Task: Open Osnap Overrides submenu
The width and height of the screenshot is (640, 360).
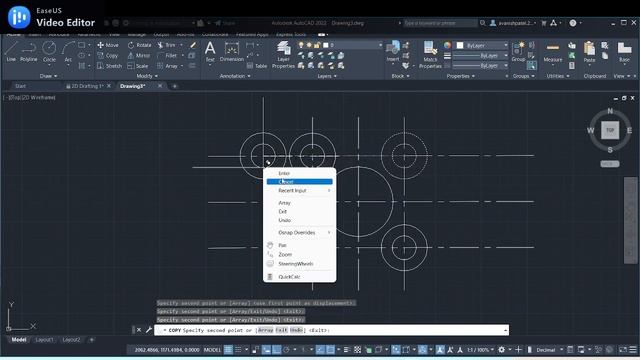Action: click(x=299, y=233)
